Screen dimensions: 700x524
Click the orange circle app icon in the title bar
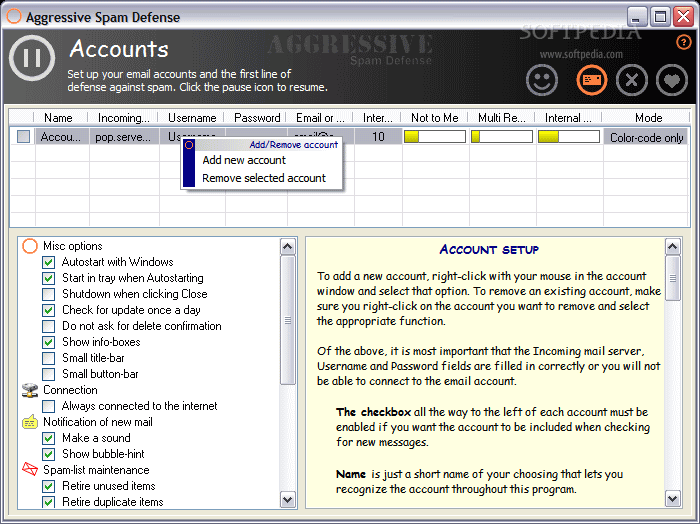14,17
